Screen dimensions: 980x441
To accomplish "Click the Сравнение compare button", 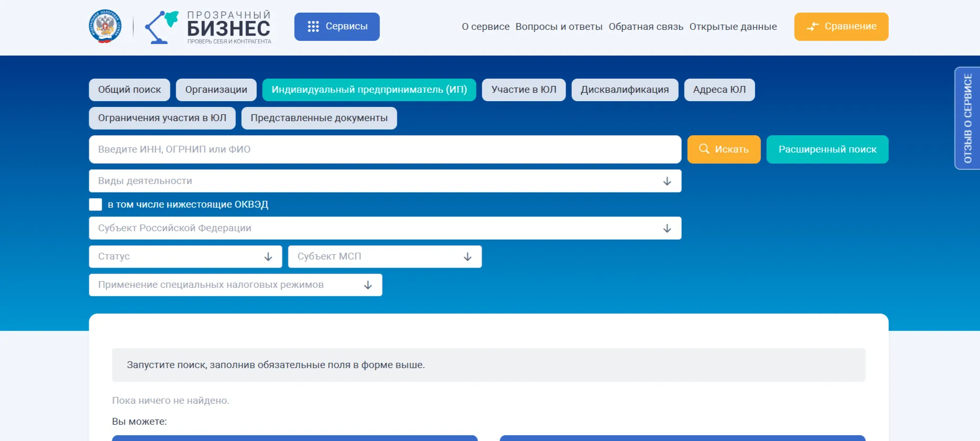I will pos(841,27).
